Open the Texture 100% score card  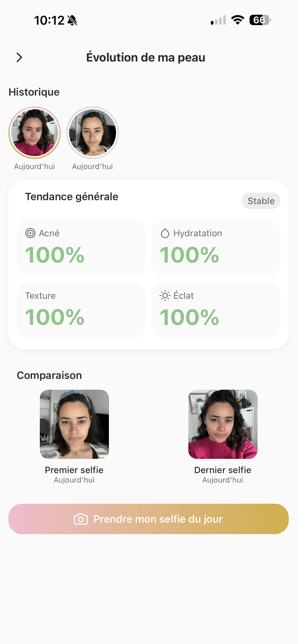pyautogui.click(x=81, y=310)
